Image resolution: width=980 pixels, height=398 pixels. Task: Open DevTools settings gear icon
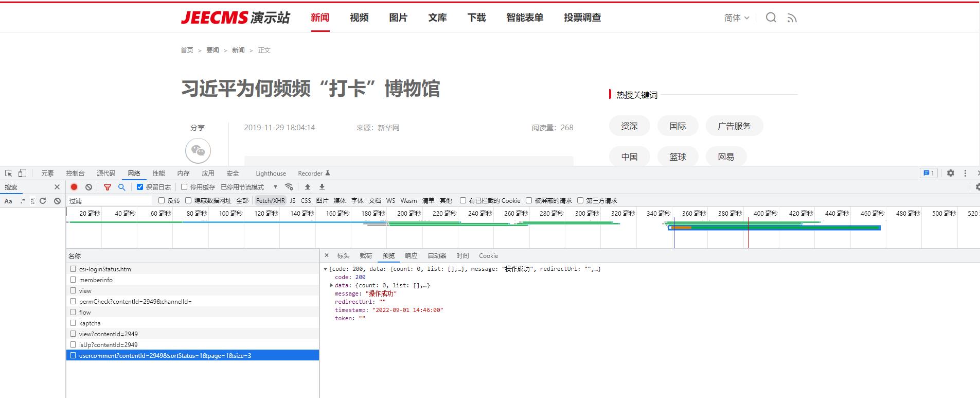pyautogui.click(x=951, y=173)
